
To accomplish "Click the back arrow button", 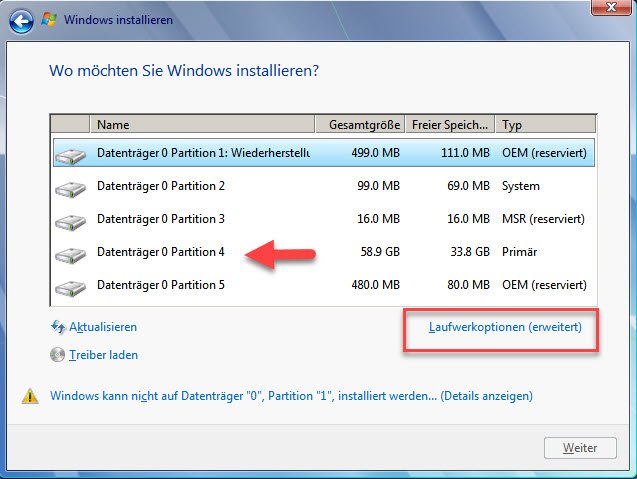I will [x=21, y=21].
